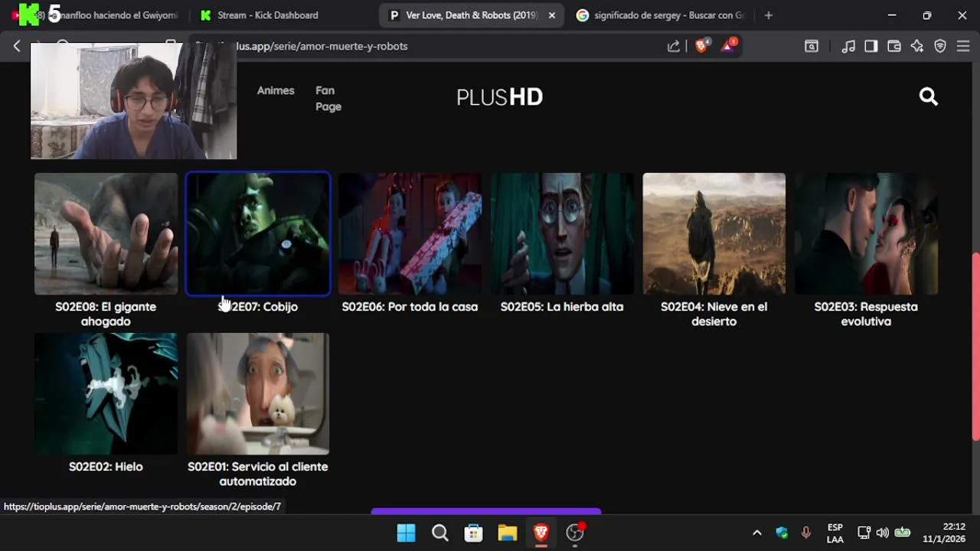Click the battery status tray icon

coord(903,533)
